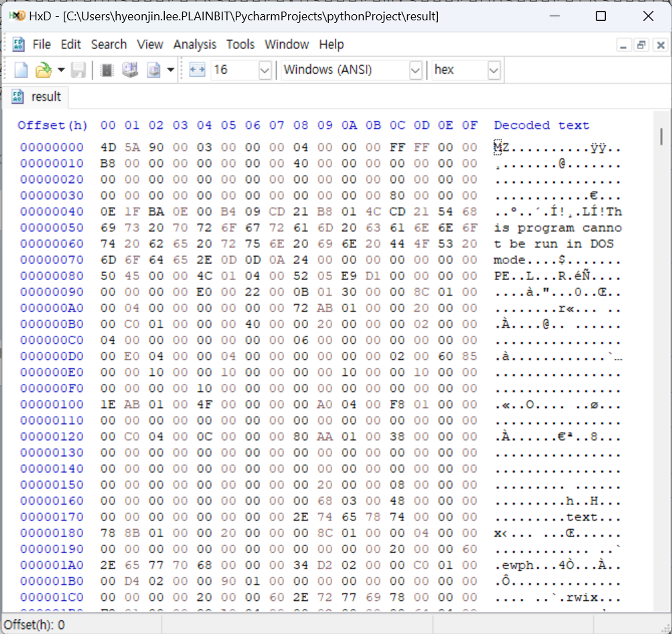Create a new file with the New icon
Image resolution: width=672 pixels, height=634 pixels.
(x=21, y=70)
